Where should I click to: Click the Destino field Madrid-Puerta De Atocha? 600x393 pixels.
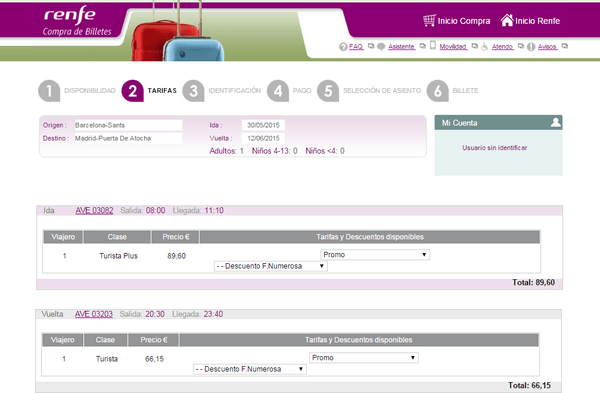128,138
